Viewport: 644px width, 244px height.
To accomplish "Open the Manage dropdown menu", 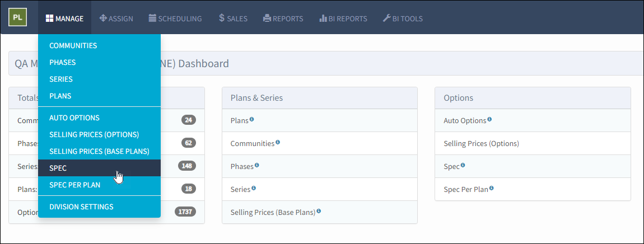I will click(x=64, y=18).
